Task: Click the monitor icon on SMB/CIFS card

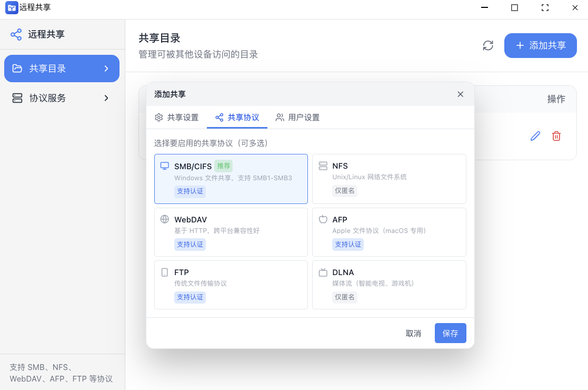Action: click(165, 166)
